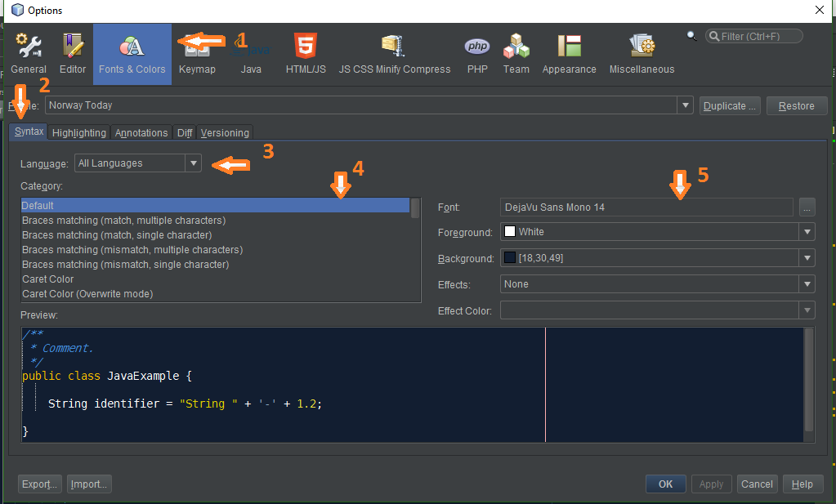The image size is (836, 504).
Task: Click the dark blue Background color swatch
Action: (x=510, y=257)
